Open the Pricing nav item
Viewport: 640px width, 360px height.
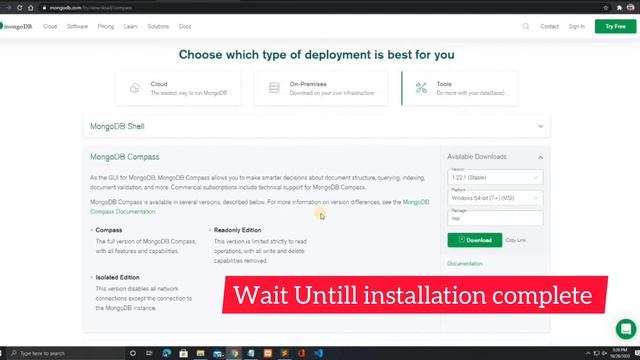coord(106,27)
